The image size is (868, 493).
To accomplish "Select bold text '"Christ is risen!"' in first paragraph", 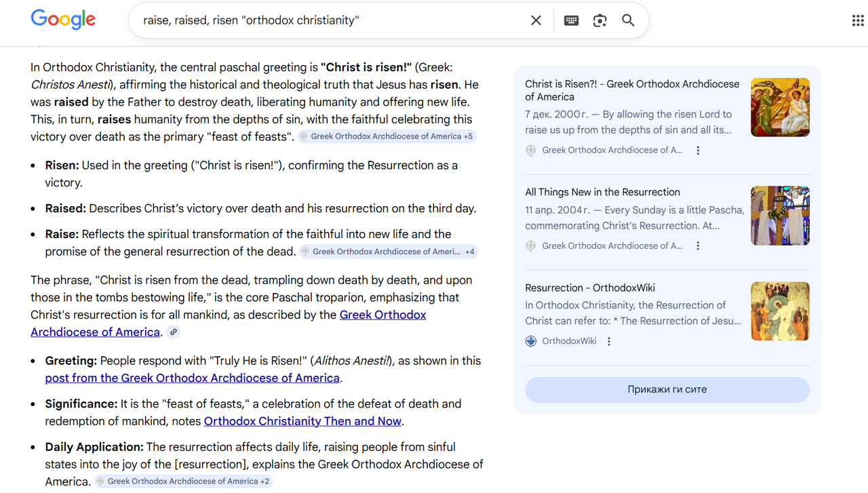I will coord(367,67).
